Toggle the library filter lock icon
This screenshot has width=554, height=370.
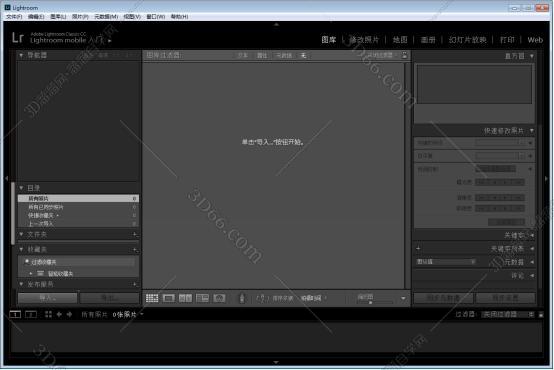click(405, 55)
